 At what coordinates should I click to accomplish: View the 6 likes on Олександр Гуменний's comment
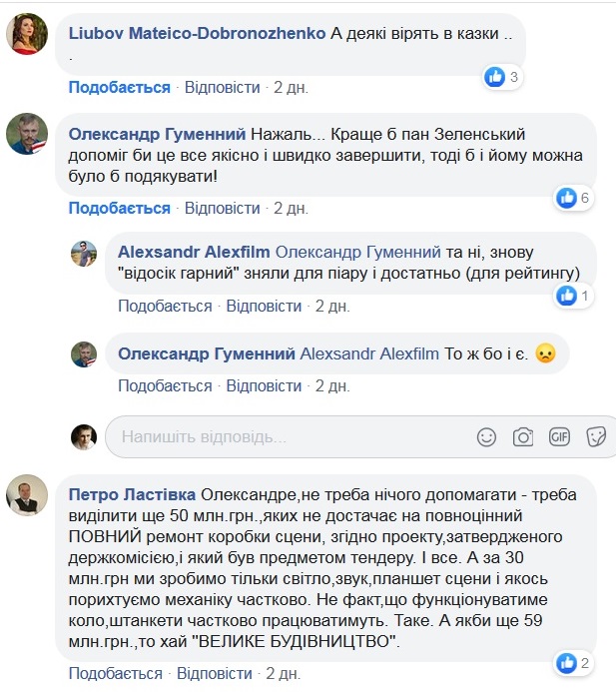pos(575,198)
